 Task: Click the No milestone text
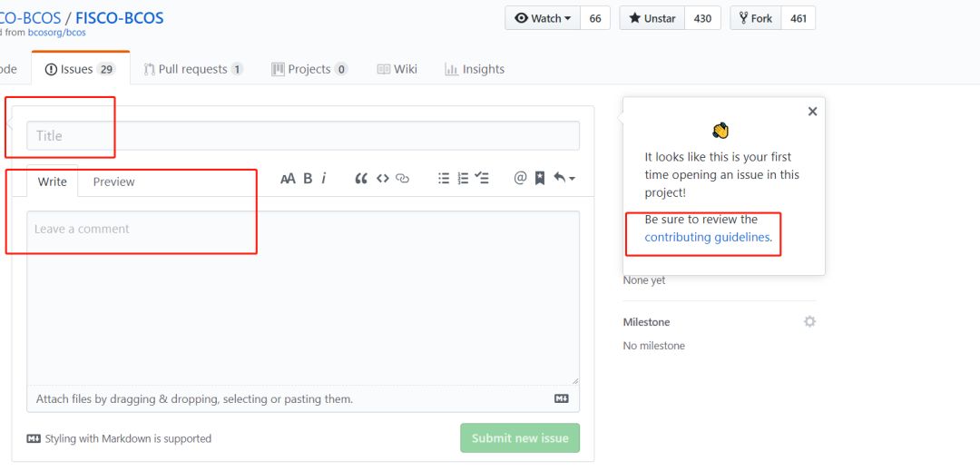(x=653, y=346)
